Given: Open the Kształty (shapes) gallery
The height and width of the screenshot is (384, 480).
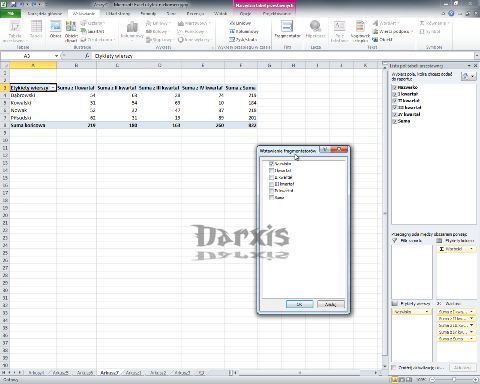Looking at the screenshot, I should pos(93,23).
